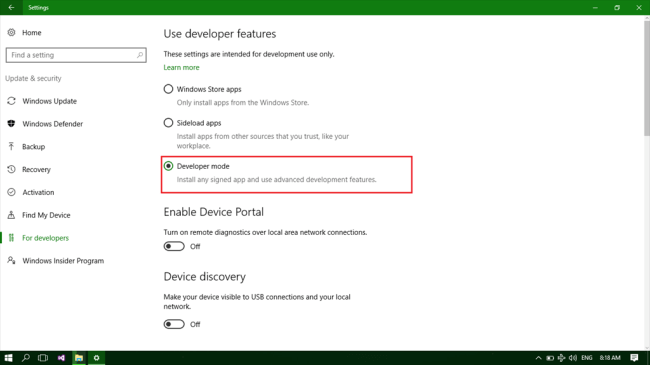Click 'Enable Device Portal' heading
Screen dimensions: 650x365
click(x=213, y=212)
